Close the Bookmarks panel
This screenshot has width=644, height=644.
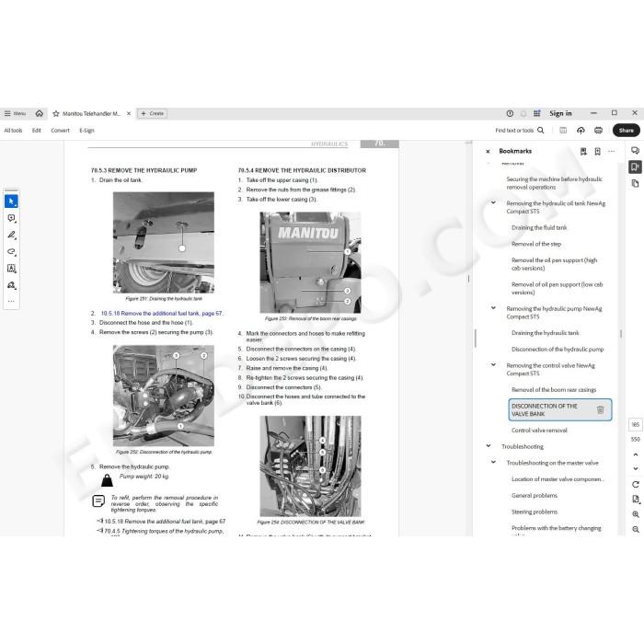488,151
